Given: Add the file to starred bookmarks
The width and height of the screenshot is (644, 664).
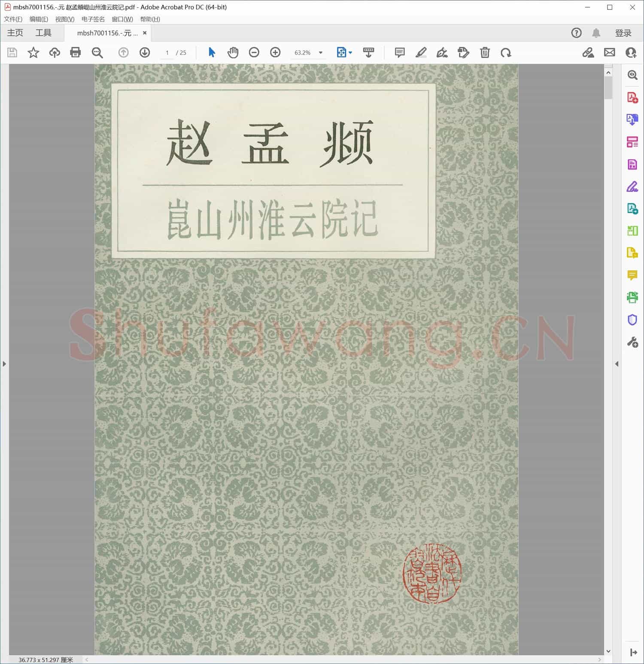Looking at the screenshot, I should pos(33,52).
